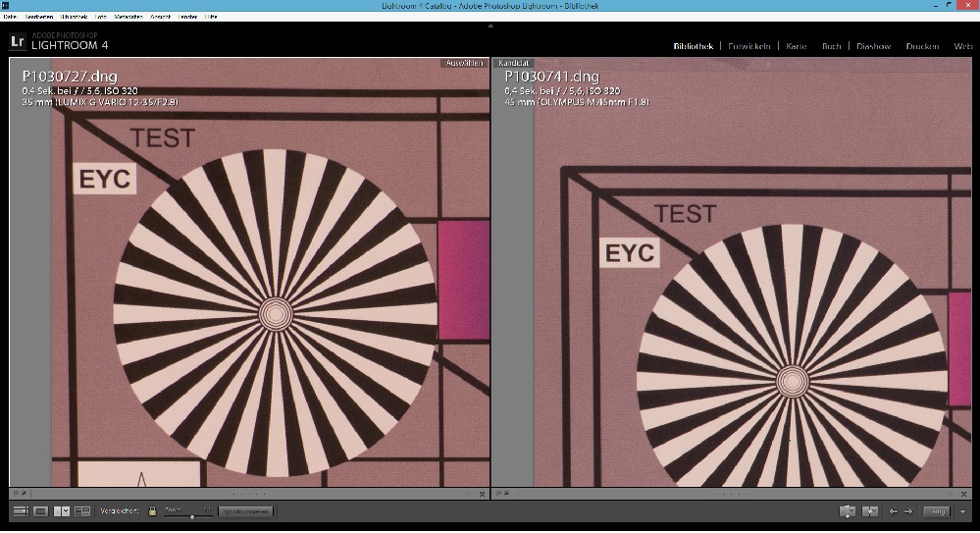
Task: Click the Select image P1030727.dng
Action: [249, 272]
